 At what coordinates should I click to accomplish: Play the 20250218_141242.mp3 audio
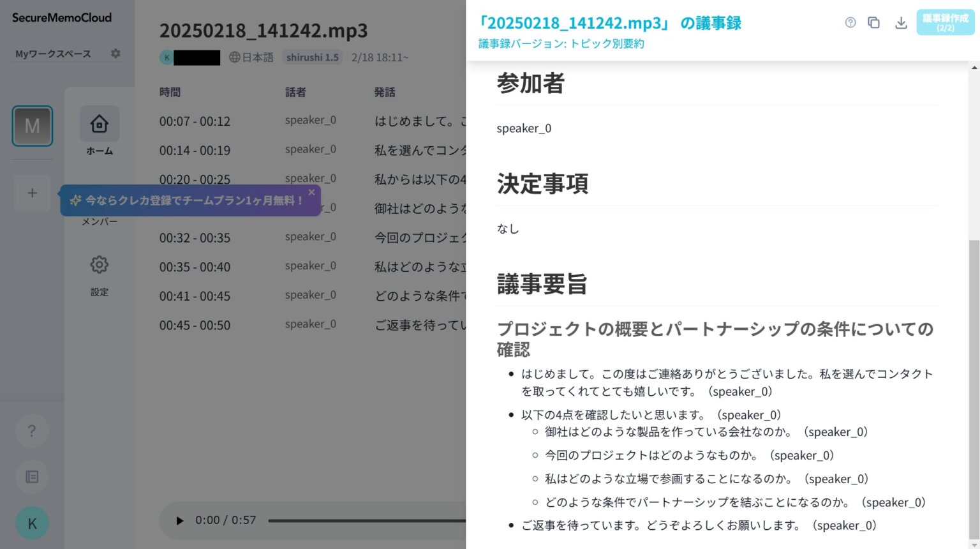point(179,520)
